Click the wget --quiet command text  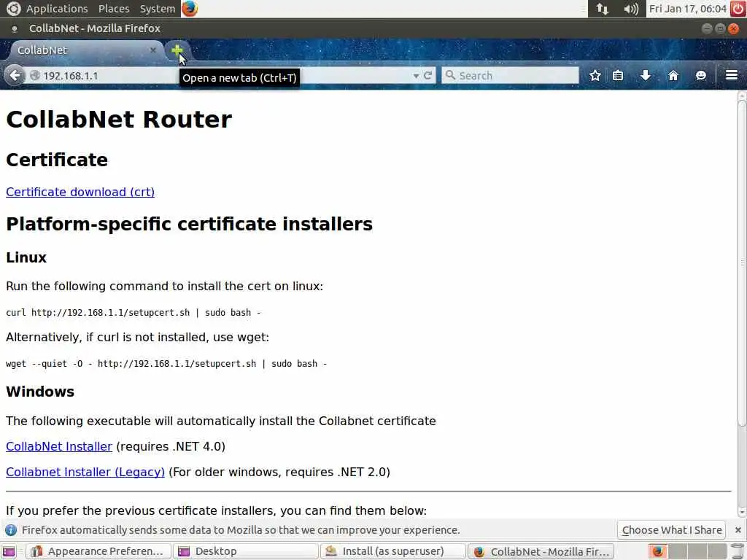pyautogui.click(x=166, y=364)
